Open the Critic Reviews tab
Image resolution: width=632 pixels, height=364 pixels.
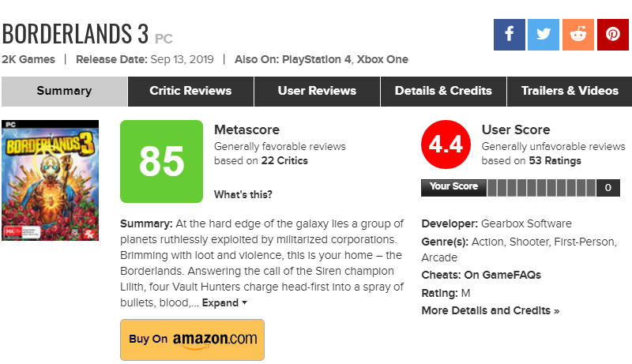click(190, 91)
